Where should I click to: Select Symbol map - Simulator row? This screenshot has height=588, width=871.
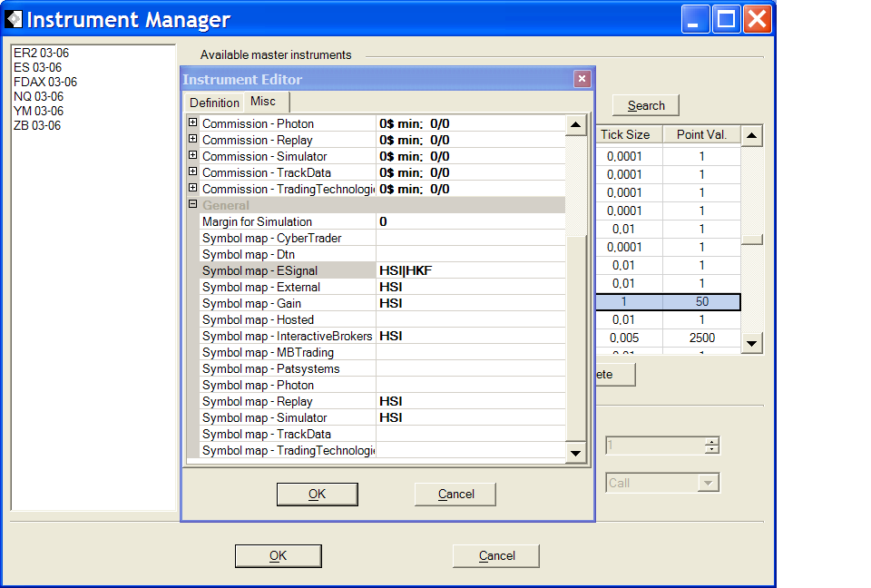point(382,418)
